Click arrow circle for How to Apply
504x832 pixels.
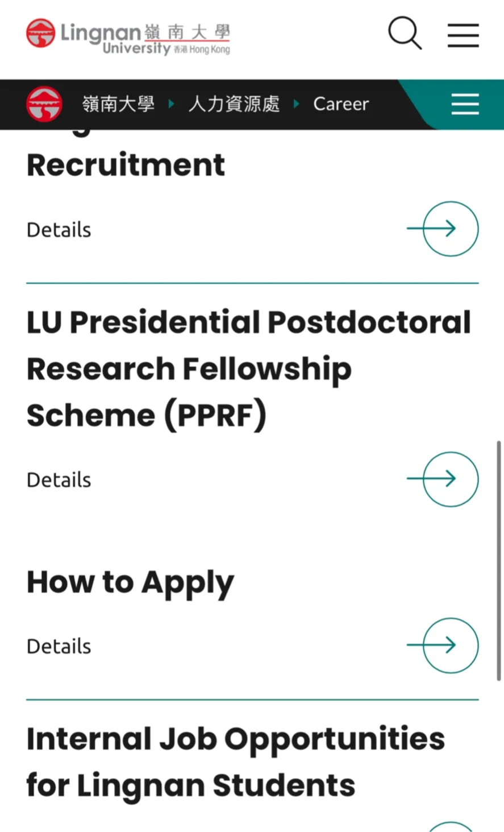(443, 645)
